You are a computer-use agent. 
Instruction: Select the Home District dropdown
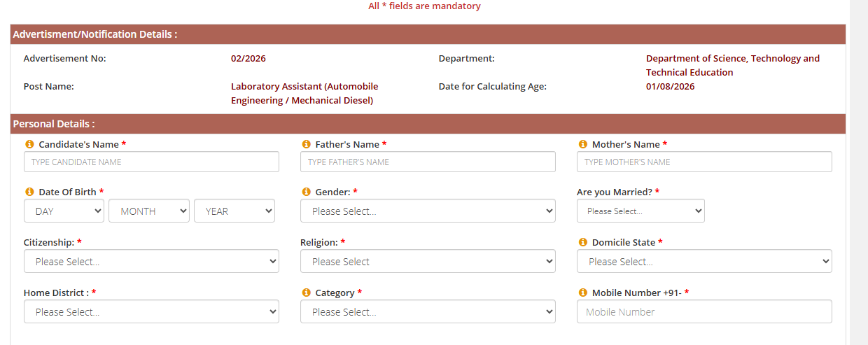tap(151, 311)
